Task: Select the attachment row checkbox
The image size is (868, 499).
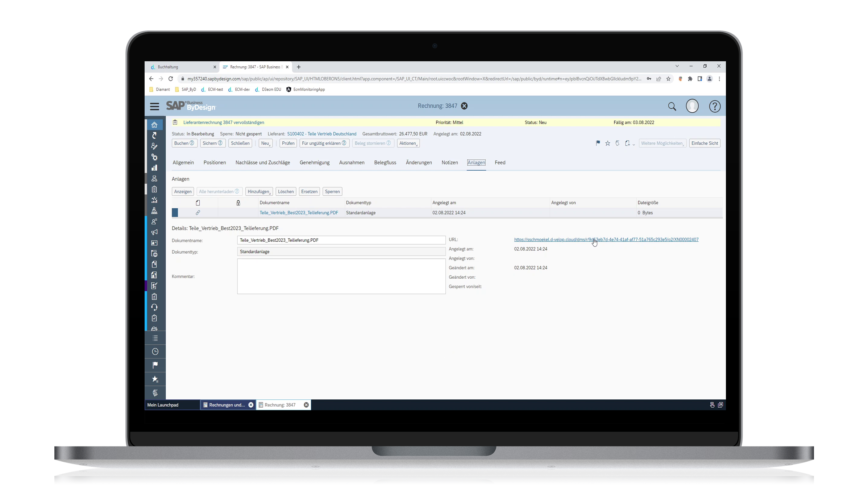Action: point(175,213)
